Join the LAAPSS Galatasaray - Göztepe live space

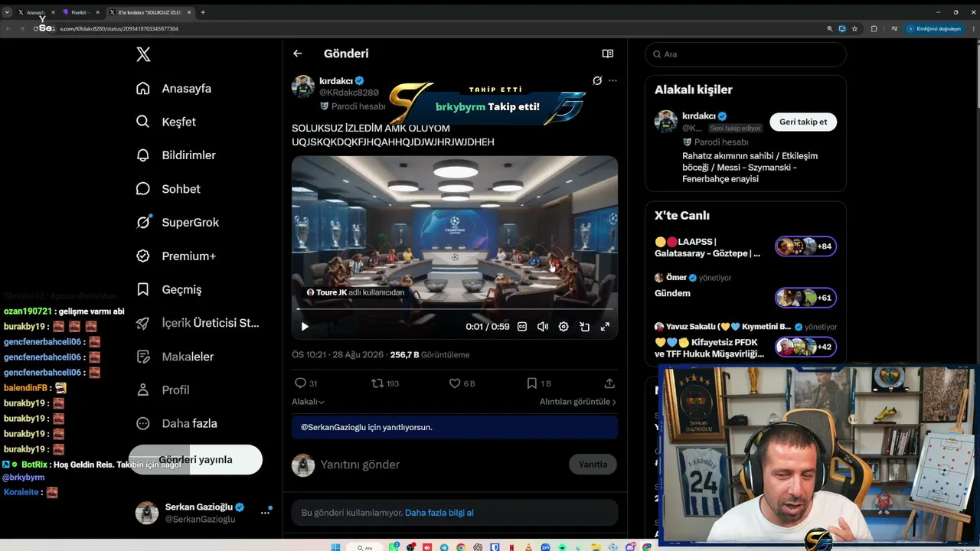pos(745,247)
